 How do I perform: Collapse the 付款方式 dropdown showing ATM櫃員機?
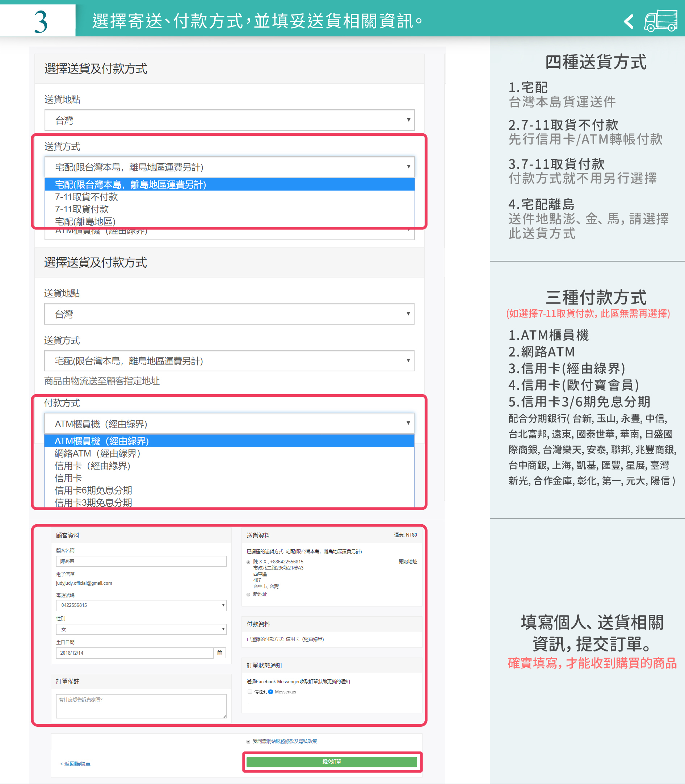[229, 424]
